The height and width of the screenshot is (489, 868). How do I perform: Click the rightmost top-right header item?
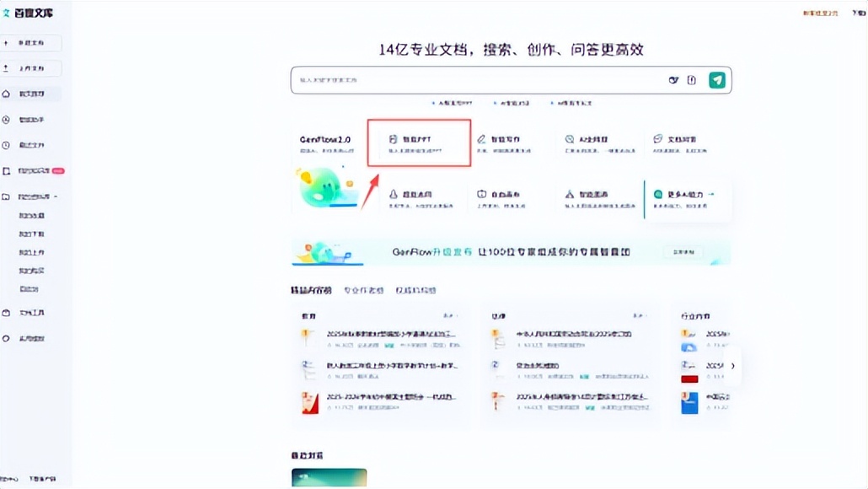coord(859,13)
